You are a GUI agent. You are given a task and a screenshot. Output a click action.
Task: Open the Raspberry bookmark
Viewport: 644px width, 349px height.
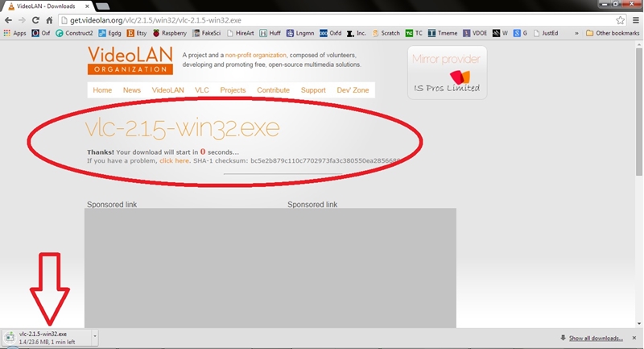pyautogui.click(x=170, y=33)
